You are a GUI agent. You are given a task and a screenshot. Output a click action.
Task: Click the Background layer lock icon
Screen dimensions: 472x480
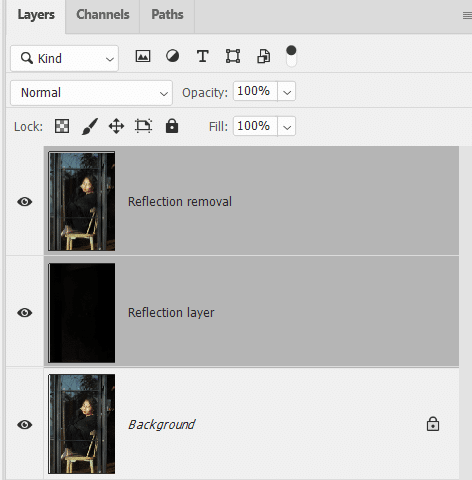(x=433, y=424)
